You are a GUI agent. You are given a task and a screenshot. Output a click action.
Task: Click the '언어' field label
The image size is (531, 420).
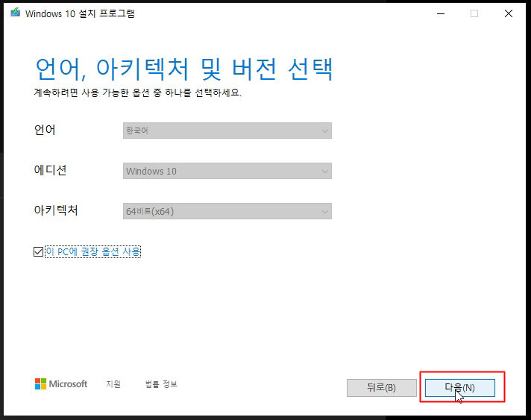coord(45,130)
